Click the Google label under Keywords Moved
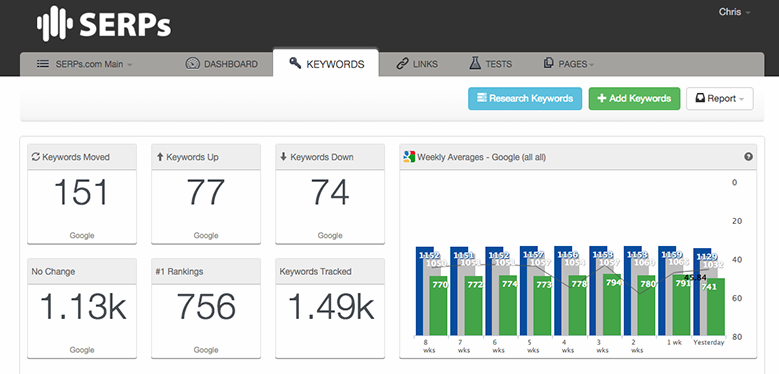This screenshot has width=779, height=374. point(82,235)
